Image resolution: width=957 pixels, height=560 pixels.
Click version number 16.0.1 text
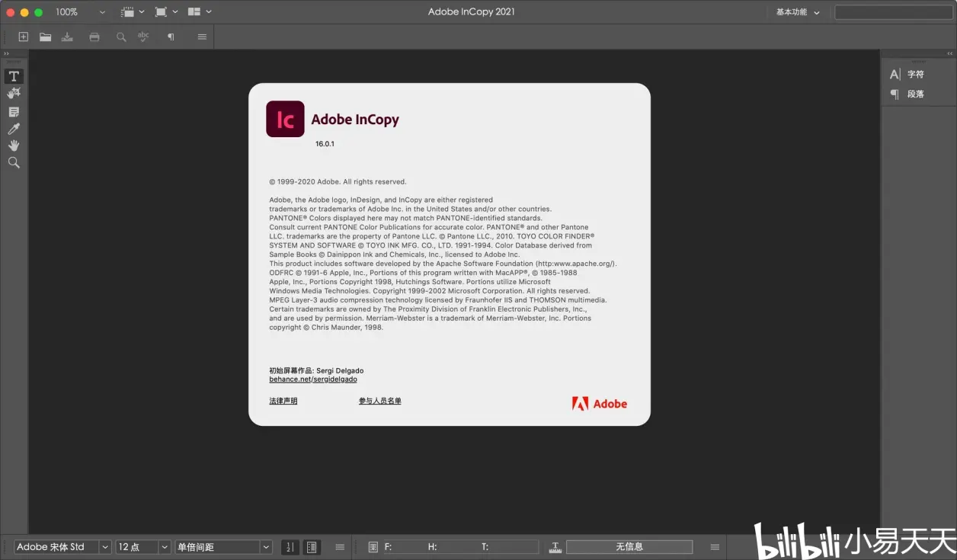click(x=325, y=144)
